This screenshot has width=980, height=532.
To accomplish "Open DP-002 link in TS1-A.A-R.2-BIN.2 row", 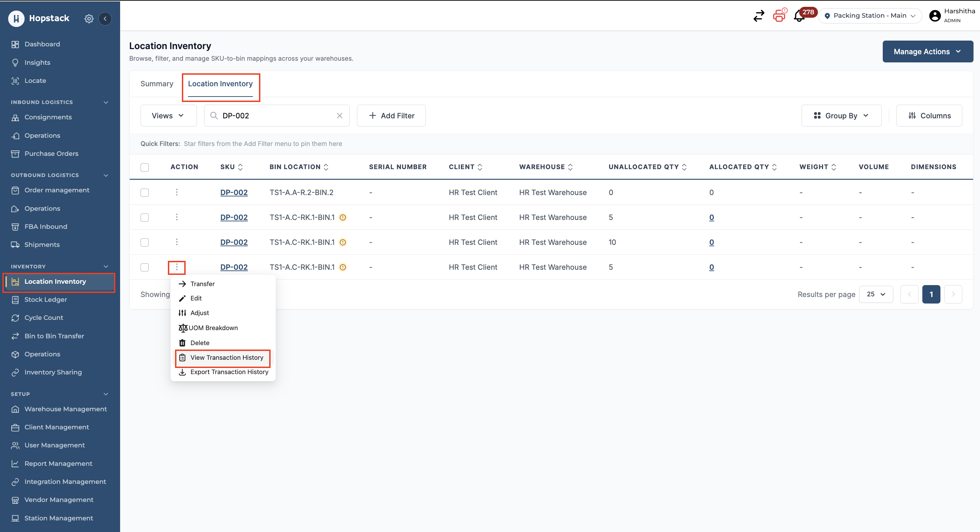I will point(234,192).
